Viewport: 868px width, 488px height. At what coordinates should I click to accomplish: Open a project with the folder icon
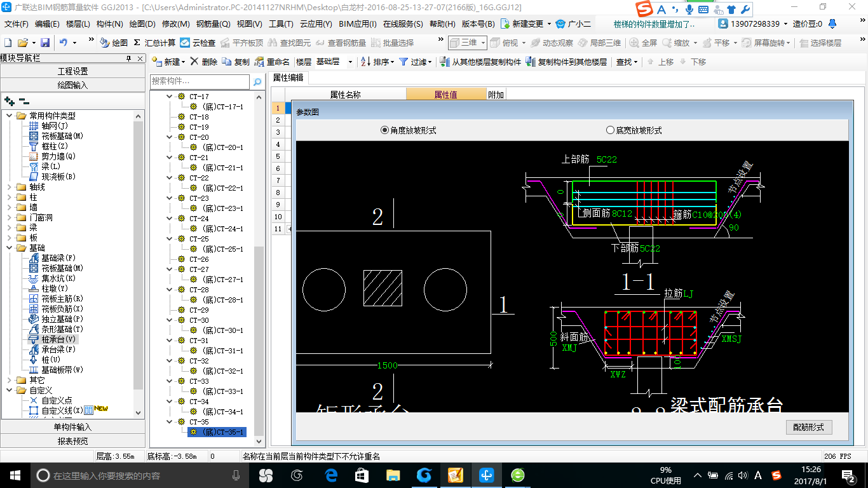(22, 43)
